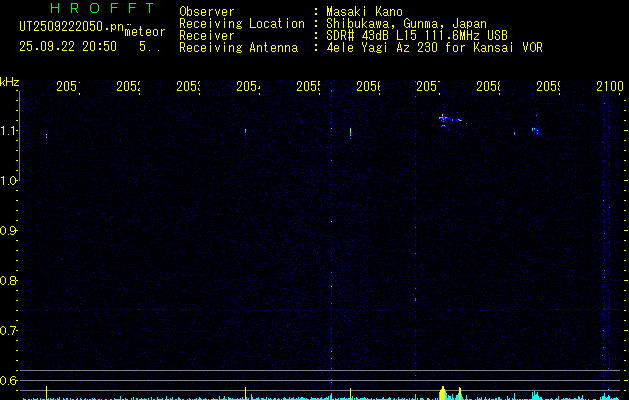
Task: Click the 2057 time marker
Action: tap(428, 87)
